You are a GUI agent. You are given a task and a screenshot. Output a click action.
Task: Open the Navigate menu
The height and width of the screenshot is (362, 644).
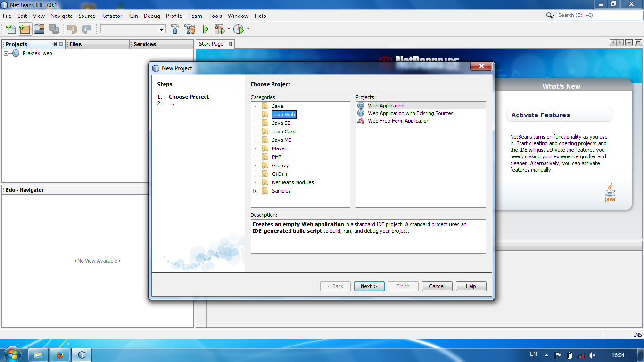(61, 16)
